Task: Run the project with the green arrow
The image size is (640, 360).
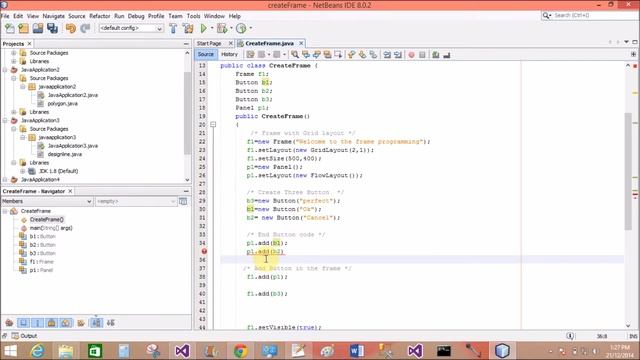Action: (203, 28)
